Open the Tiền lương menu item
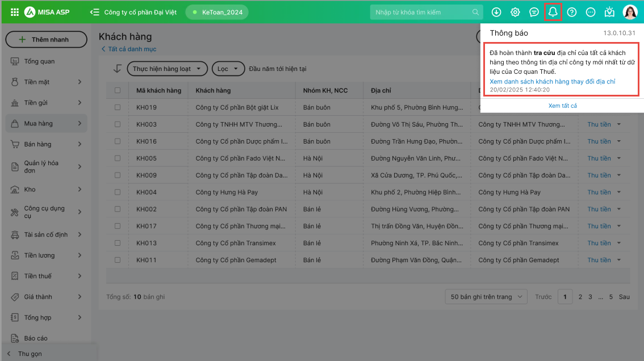Screen dimensions: 644x361 tap(46, 255)
